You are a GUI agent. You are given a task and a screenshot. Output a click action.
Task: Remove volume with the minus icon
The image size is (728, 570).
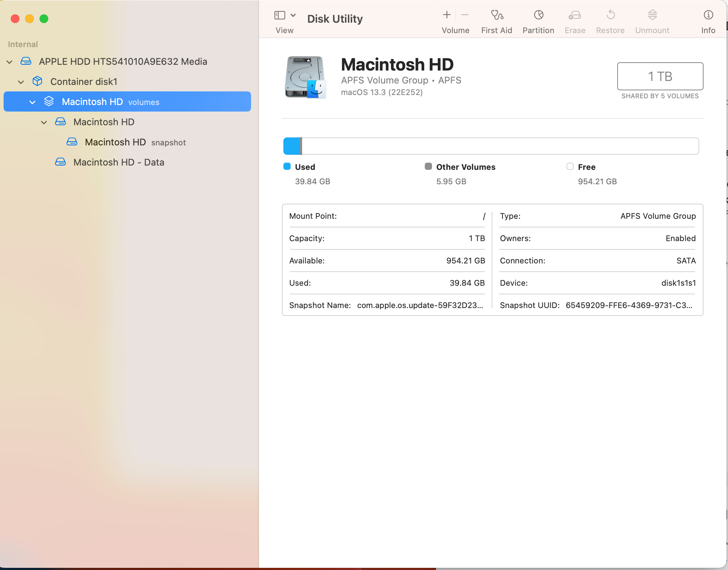[465, 15]
